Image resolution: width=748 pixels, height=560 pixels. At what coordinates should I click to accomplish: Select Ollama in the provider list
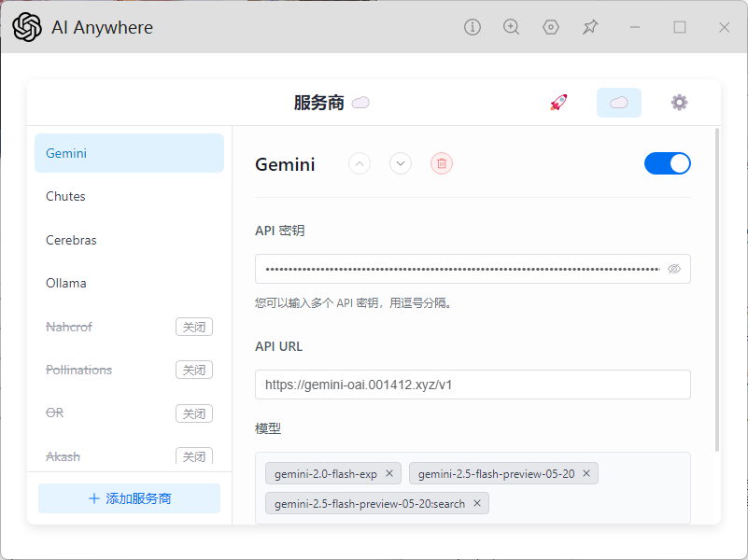pyautogui.click(x=129, y=283)
